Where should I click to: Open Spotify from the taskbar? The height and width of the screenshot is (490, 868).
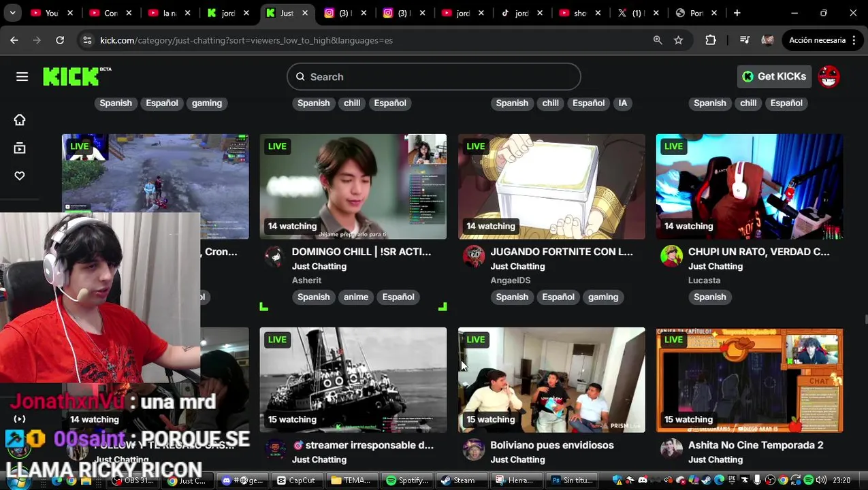click(x=406, y=480)
